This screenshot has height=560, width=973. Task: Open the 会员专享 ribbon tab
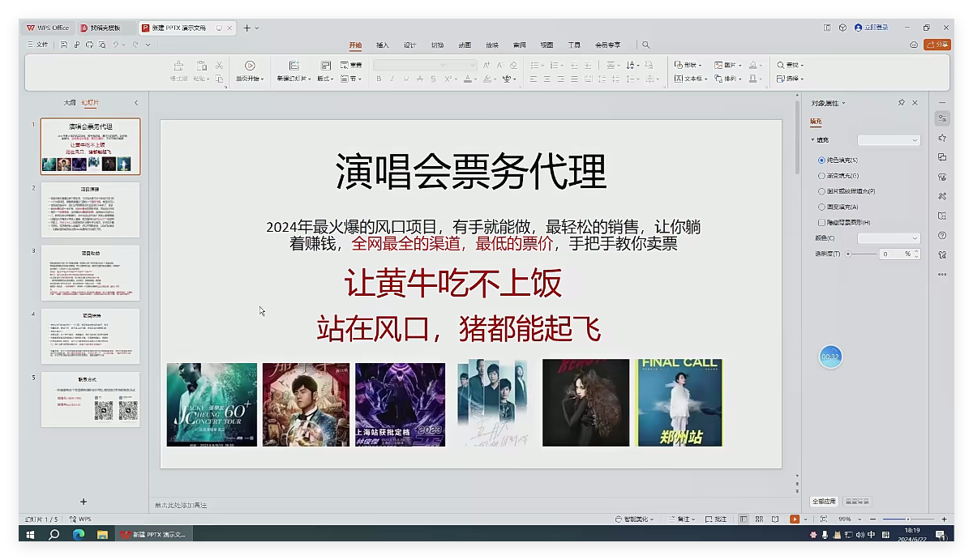(x=607, y=45)
